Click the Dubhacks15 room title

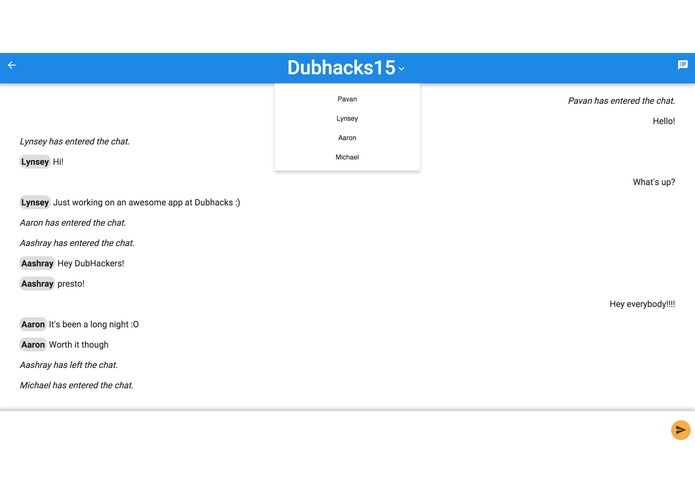tap(341, 68)
